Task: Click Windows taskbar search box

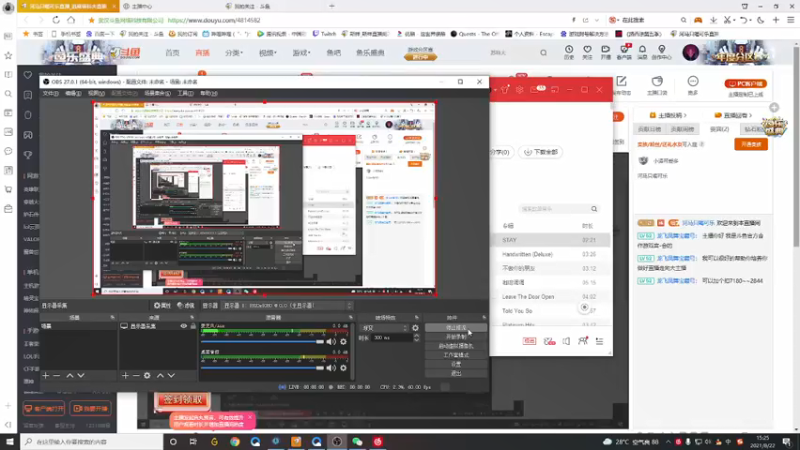Action: 92,442
